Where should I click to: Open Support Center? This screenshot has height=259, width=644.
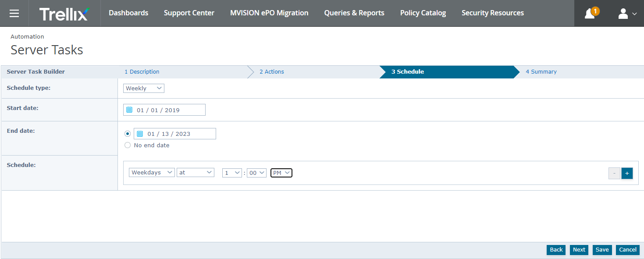tap(189, 13)
